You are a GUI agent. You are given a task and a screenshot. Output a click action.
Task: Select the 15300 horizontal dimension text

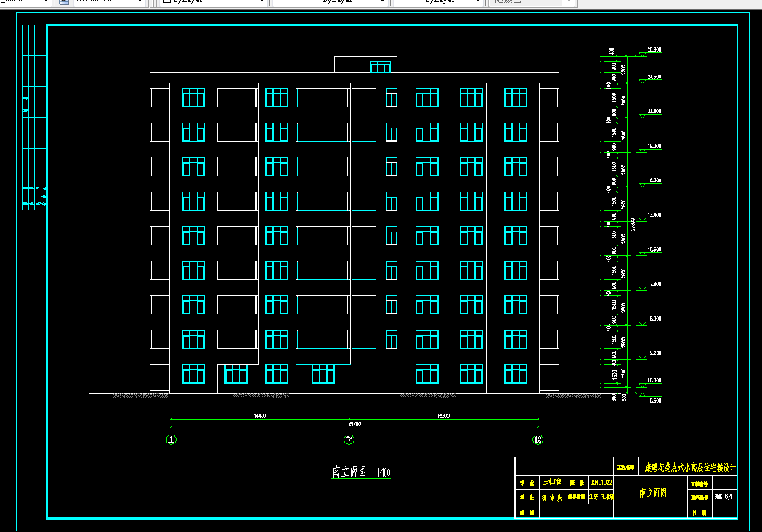pos(443,416)
